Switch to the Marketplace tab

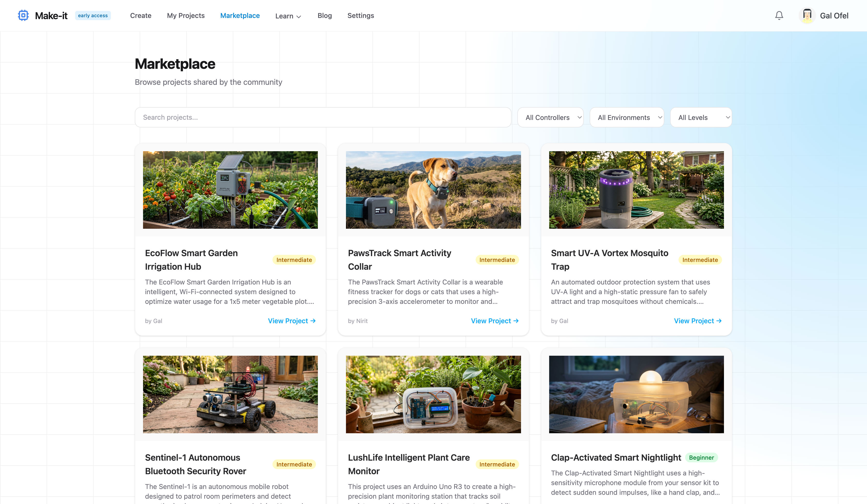(x=240, y=16)
